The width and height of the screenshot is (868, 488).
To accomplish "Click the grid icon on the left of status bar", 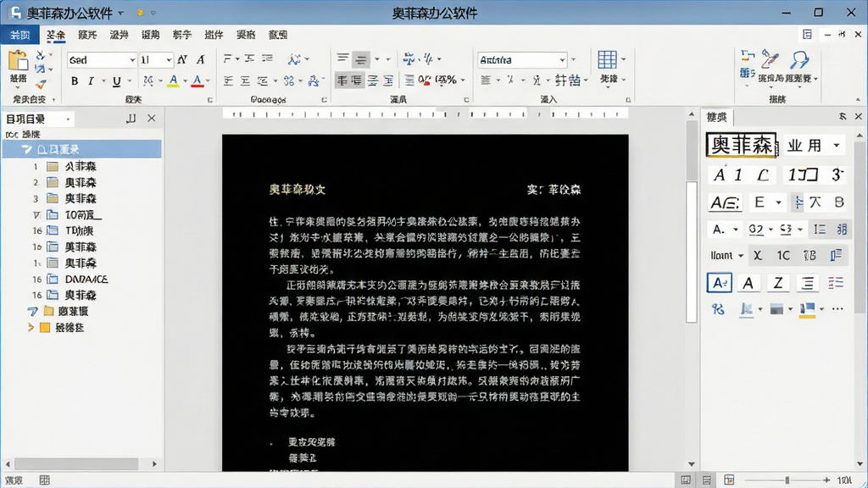I will (44, 480).
